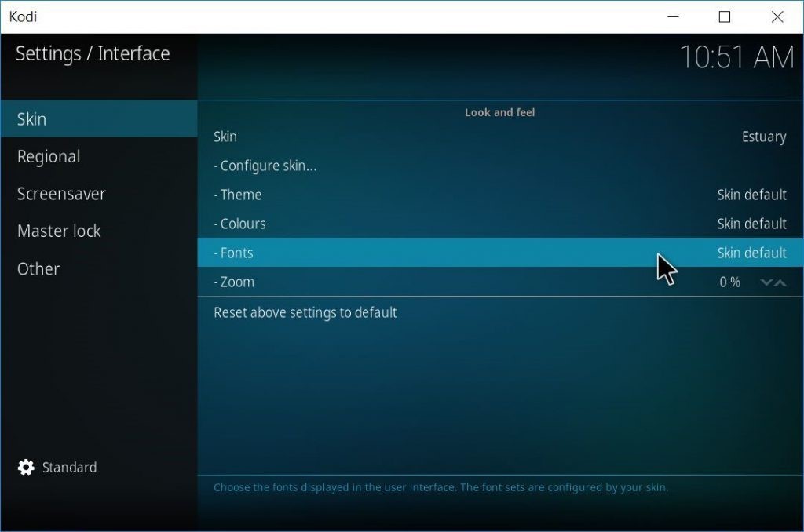Open the Colours setting row
This screenshot has height=532, width=804.
click(x=500, y=224)
